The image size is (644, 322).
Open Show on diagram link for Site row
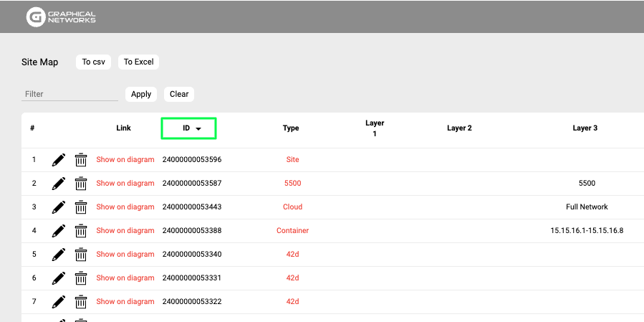pyautogui.click(x=125, y=160)
